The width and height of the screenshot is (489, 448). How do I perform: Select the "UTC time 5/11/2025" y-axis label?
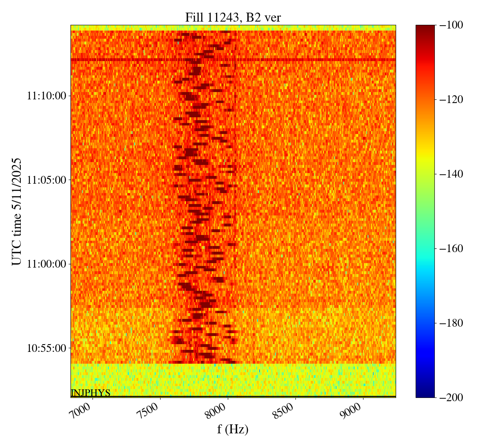tap(16, 212)
